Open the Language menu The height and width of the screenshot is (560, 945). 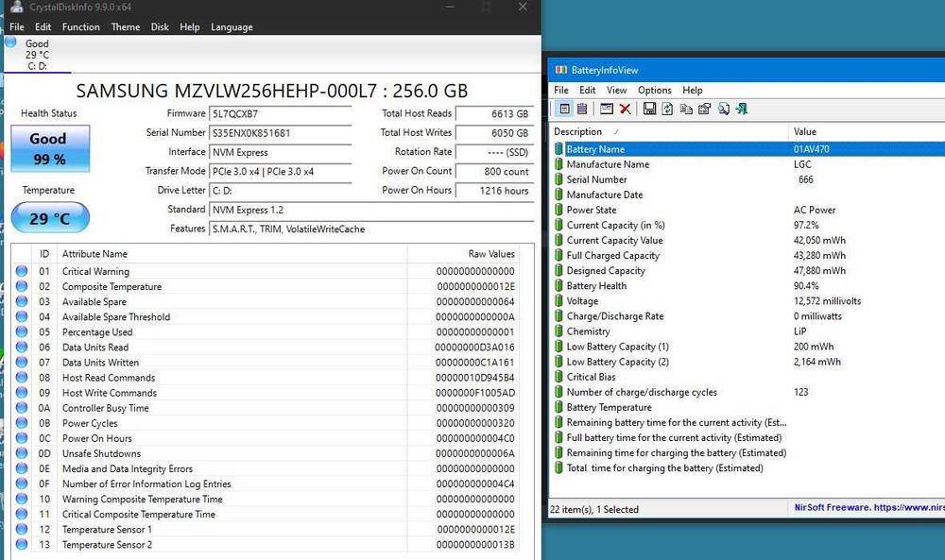(232, 27)
